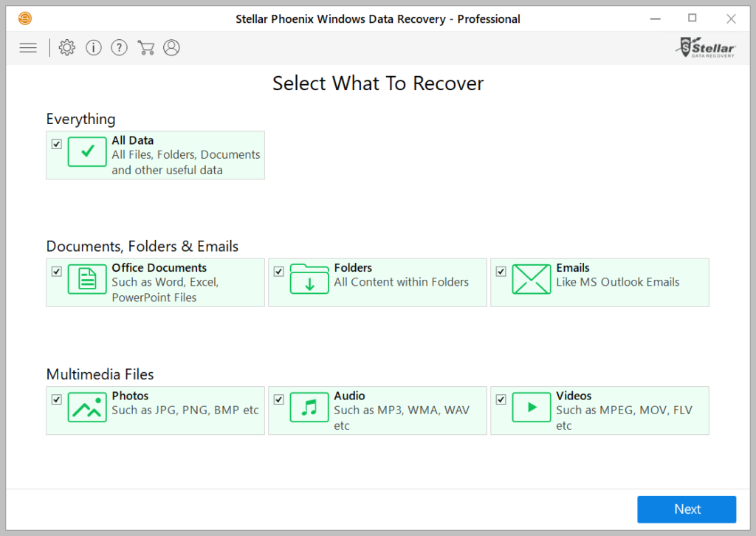Click the Audio music note icon
This screenshot has height=536, width=756.
point(309,407)
